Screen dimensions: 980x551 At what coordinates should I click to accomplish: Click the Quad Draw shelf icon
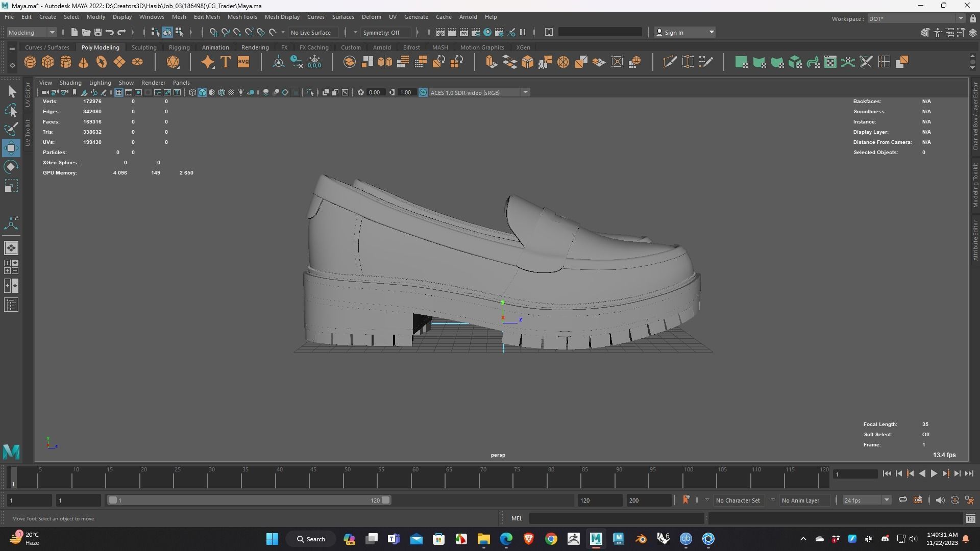[x=705, y=62]
